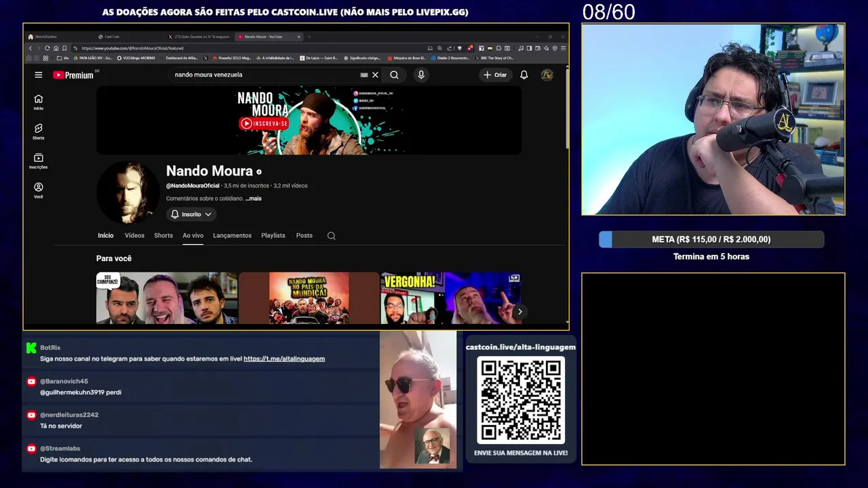Screen dimensions: 868x488
Task: Click the @Streamlabs chat username
Action: click(60, 449)
